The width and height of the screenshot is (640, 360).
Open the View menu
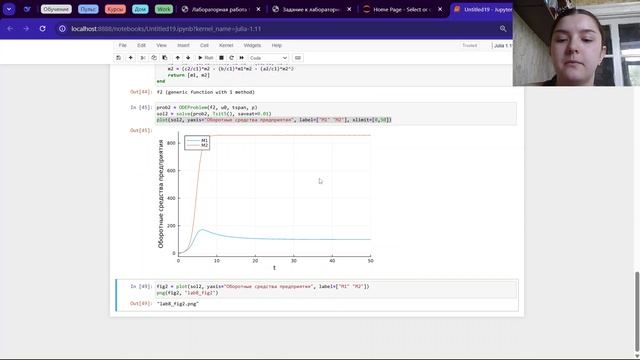[161, 45]
